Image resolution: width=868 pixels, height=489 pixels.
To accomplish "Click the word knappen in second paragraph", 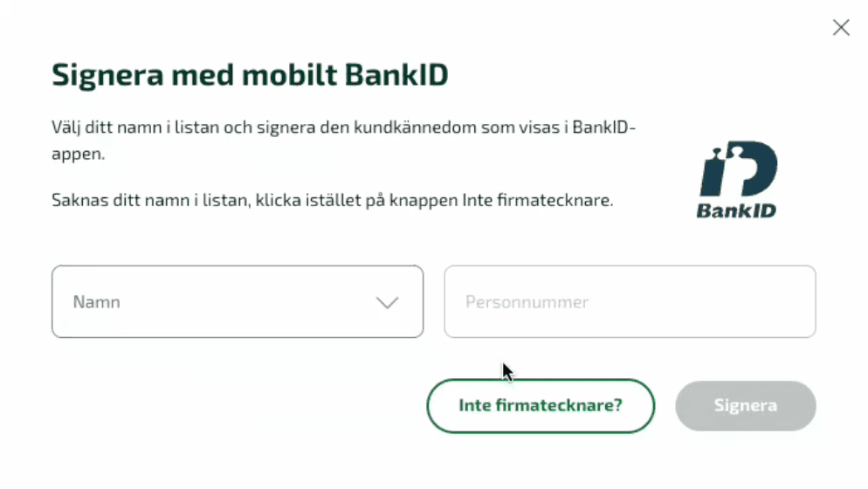I will (424, 200).
